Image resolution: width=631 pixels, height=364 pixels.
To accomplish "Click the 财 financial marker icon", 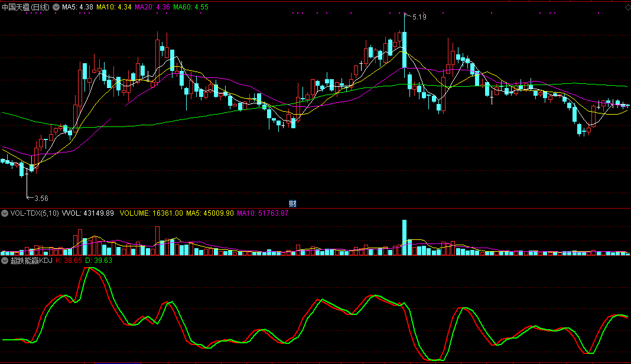I will point(292,204).
